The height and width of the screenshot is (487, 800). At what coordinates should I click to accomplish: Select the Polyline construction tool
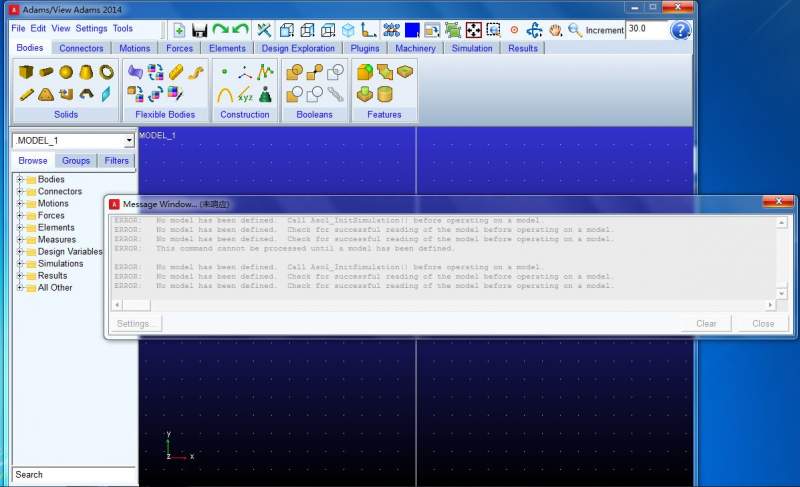(265, 72)
